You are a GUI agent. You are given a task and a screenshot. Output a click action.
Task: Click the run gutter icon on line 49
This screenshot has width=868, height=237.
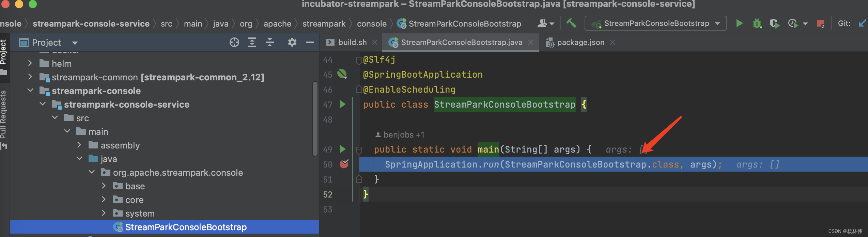point(343,149)
